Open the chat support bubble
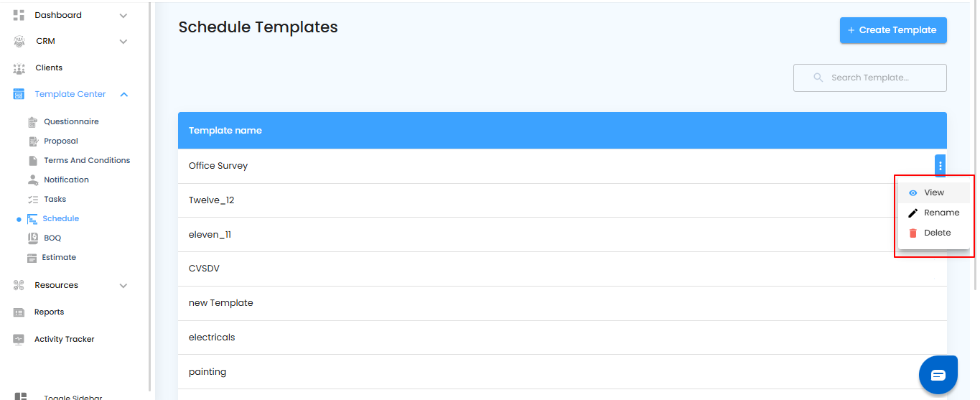 pos(938,375)
